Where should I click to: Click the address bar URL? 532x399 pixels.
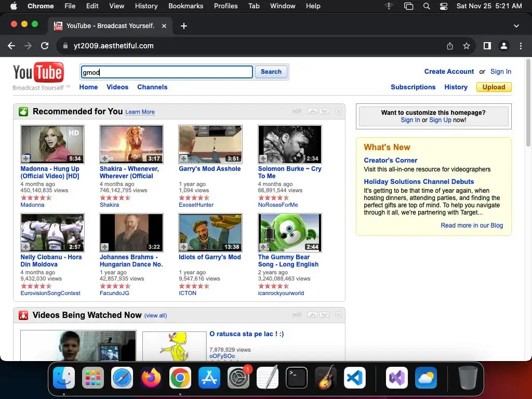click(x=113, y=46)
